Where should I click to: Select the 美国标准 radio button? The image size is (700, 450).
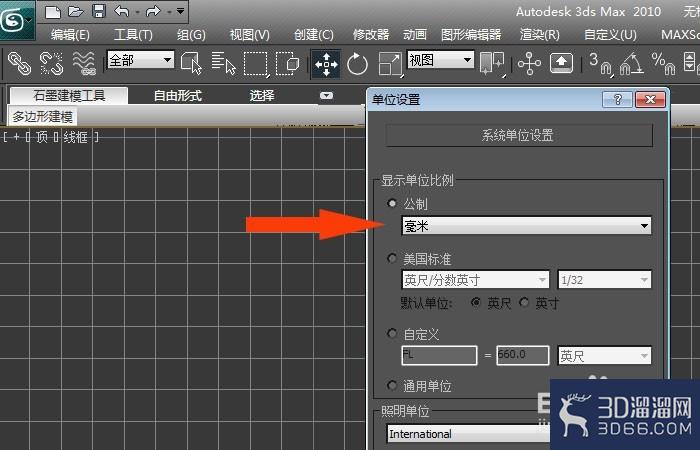[x=392, y=258]
